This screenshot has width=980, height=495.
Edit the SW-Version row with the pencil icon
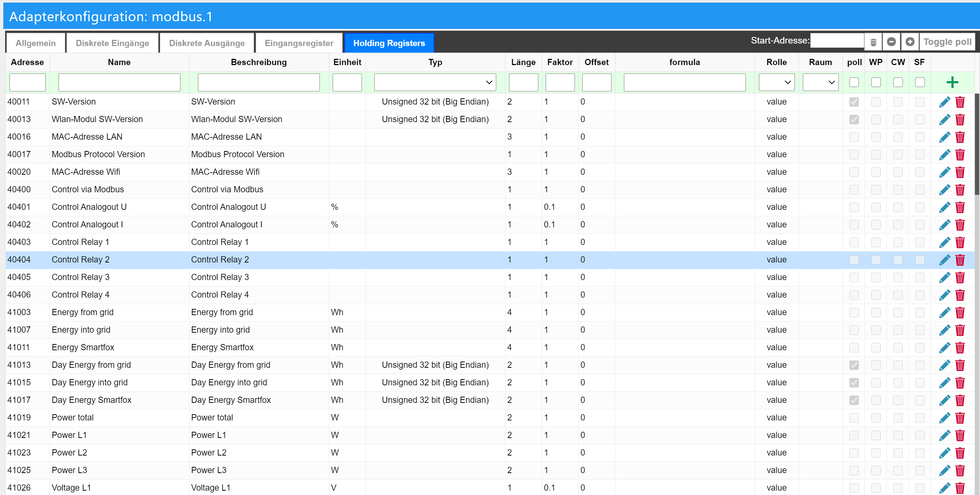click(944, 102)
